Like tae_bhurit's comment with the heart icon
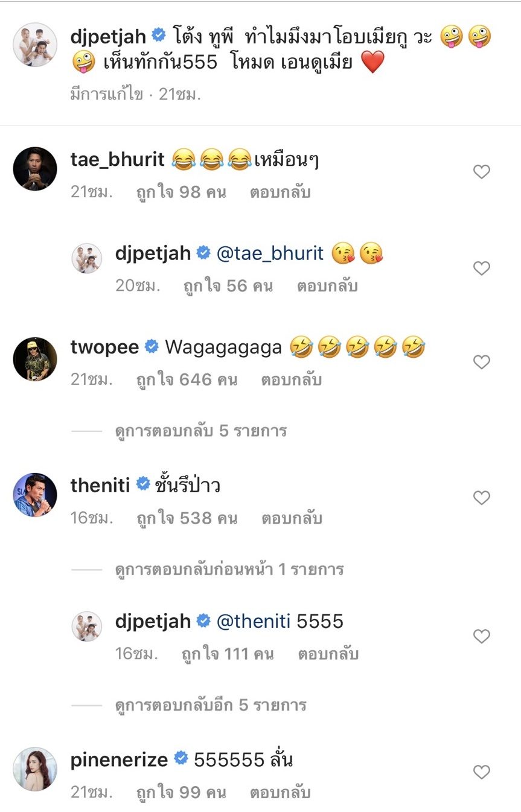The width and height of the screenshot is (521, 812). 481,173
